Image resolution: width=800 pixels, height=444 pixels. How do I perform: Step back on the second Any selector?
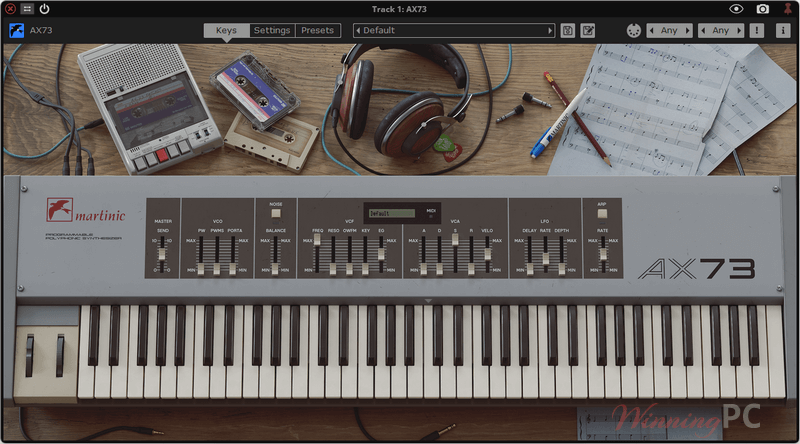pos(703,31)
